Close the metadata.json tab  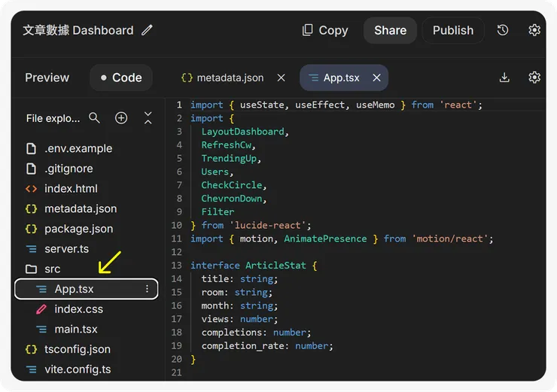coord(282,77)
